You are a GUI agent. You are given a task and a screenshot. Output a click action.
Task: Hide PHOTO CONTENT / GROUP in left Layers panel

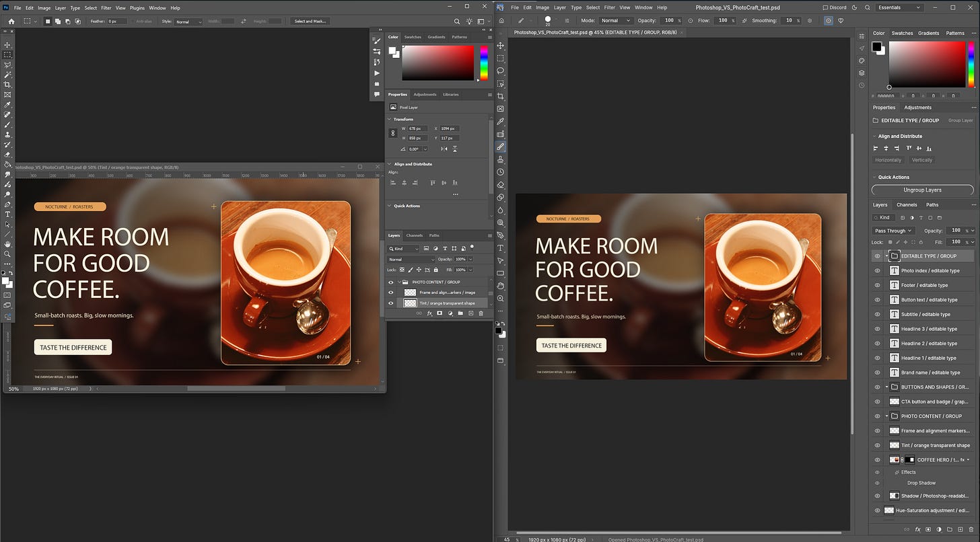point(391,282)
